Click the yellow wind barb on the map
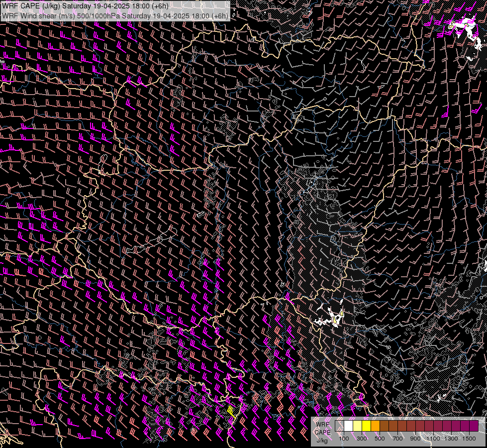Image resolution: width=487 pixels, height=448 pixels. click(231, 412)
